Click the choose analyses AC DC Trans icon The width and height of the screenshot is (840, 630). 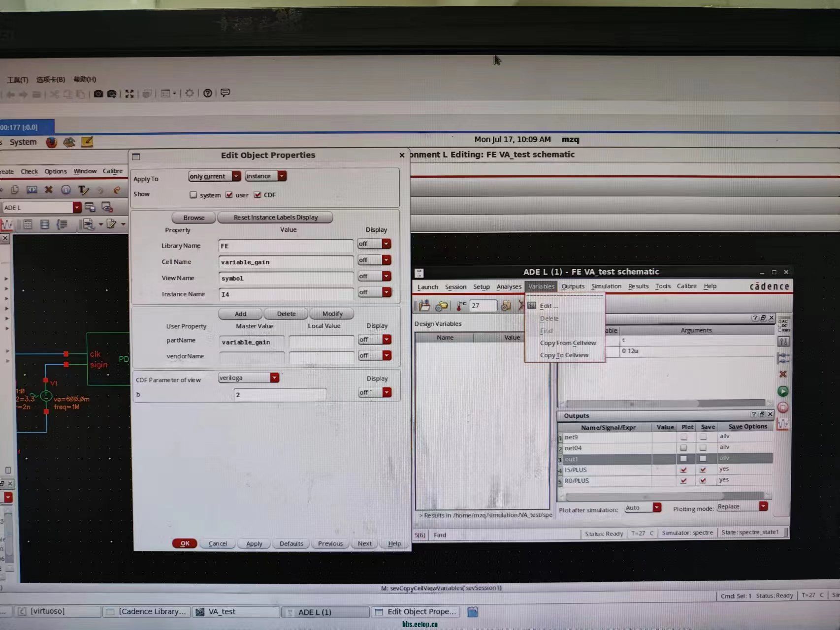tap(783, 325)
